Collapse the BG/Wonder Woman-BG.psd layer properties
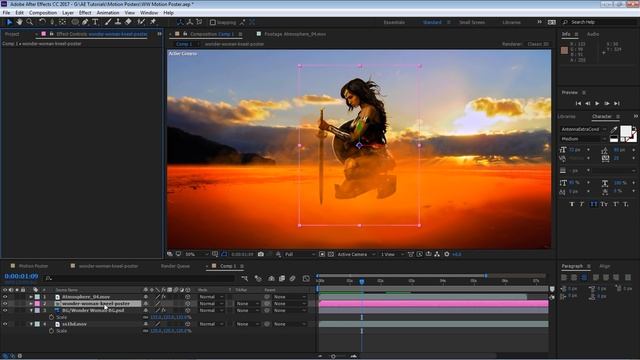 31,311
